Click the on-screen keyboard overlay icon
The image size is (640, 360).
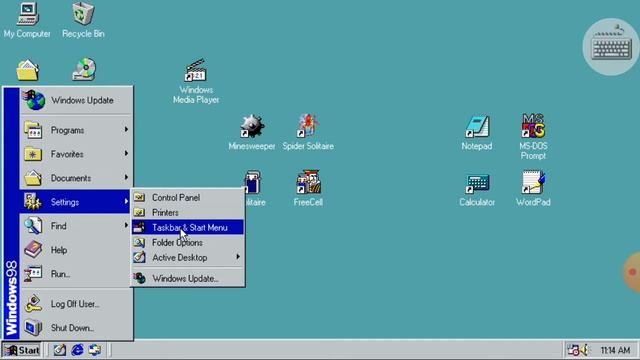pyautogui.click(x=611, y=47)
